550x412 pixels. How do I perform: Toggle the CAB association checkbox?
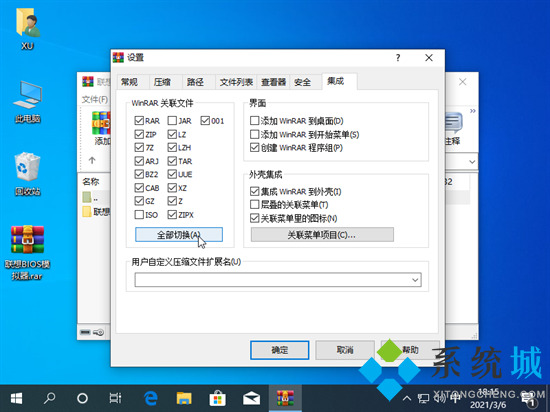click(139, 188)
